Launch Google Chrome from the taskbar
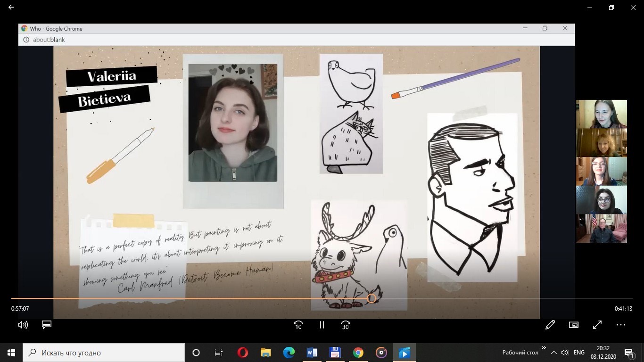Image resolution: width=644 pixels, height=362 pixels. click(x=358, y=353)
